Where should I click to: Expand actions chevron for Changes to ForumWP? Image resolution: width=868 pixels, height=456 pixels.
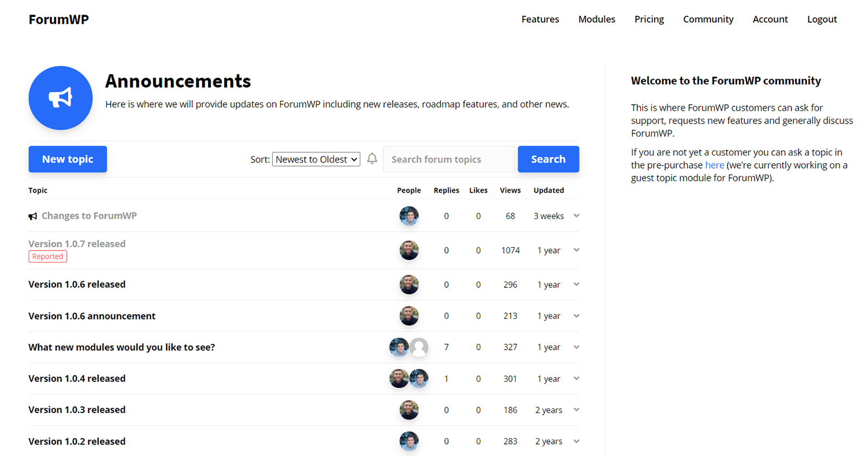577,216
